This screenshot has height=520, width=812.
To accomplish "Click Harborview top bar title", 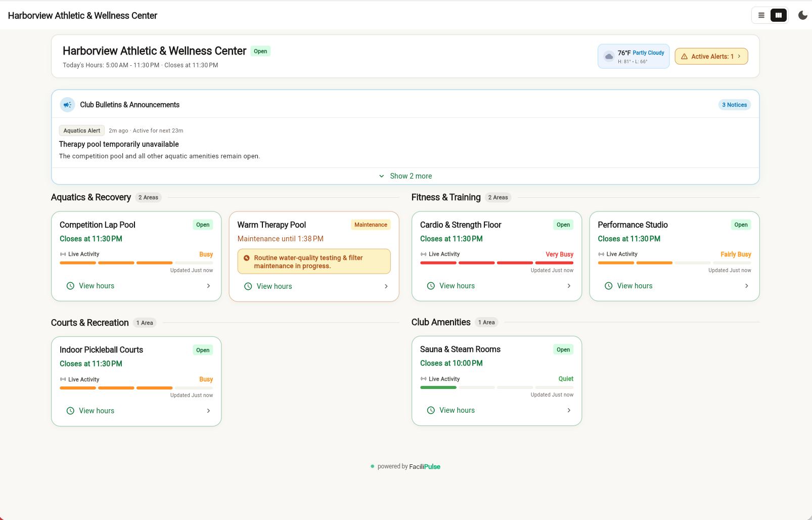I will point(82,16).
